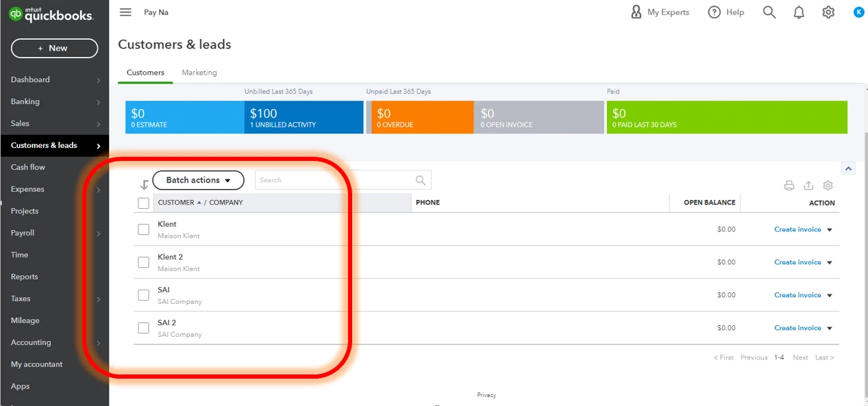Select all customers checkbox
Image resolution: width=868 pixels, height=406 pixels.
[x=143, y=203]
